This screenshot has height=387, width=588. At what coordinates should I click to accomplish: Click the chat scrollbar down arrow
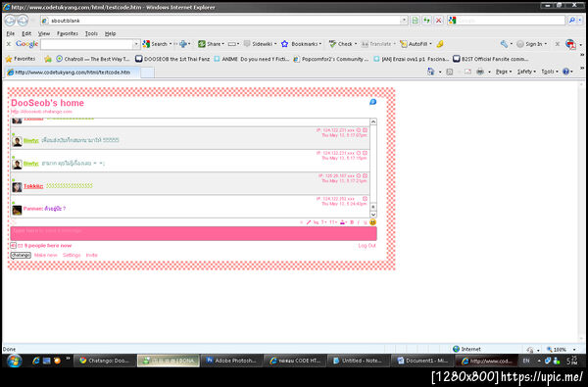coord(373,215)
